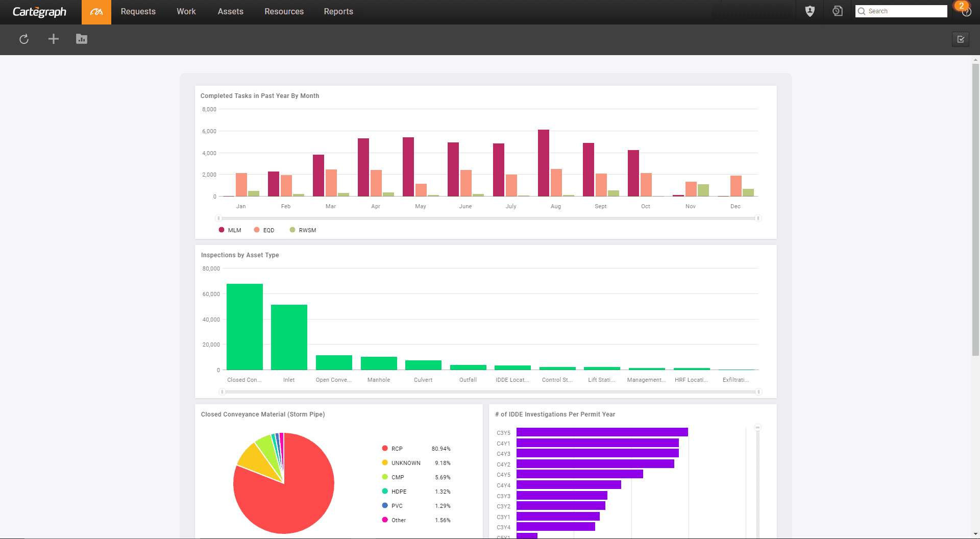Open the Assets menu

(230, 11)
